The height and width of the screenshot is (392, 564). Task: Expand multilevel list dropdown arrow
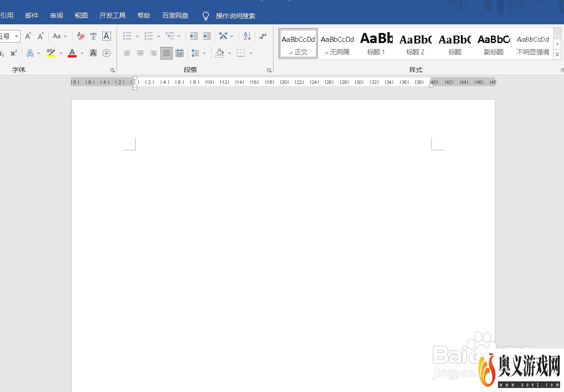point(179,37)
